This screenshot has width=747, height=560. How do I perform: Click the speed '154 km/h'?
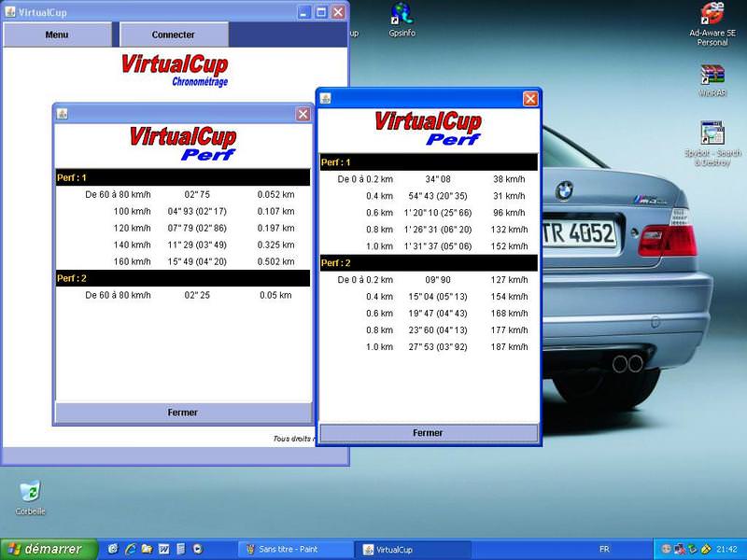pos(509,296)
